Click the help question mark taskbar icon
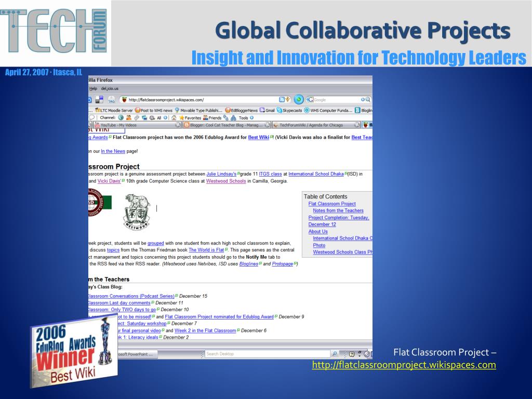Viewport: 532px width, 399px height. (352, 354)
